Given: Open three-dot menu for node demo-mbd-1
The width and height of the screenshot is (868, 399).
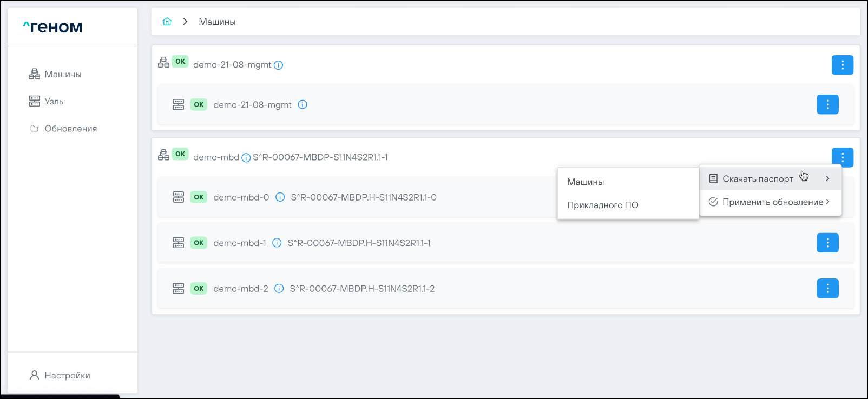Looking at the screenshot, I should pos(827,243).
